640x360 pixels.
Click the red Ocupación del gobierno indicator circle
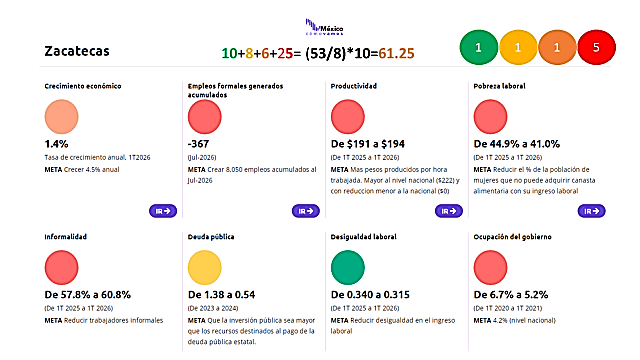(x=490, y=267)
